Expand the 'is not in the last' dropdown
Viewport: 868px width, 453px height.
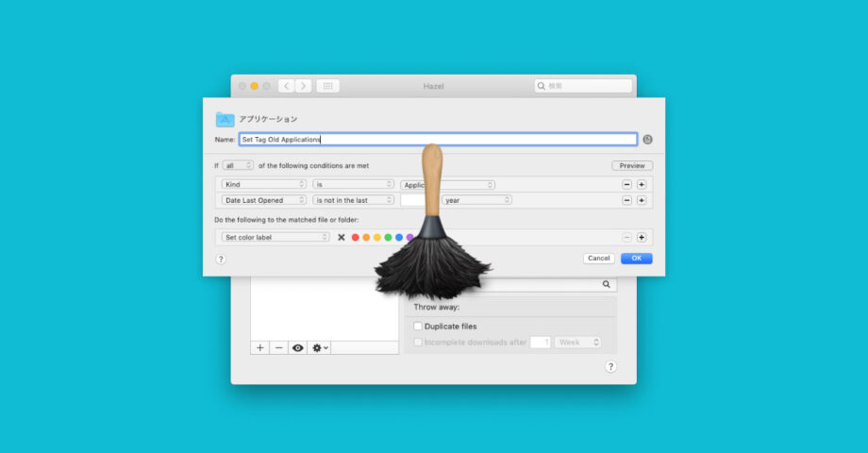(x=353, y=200)
